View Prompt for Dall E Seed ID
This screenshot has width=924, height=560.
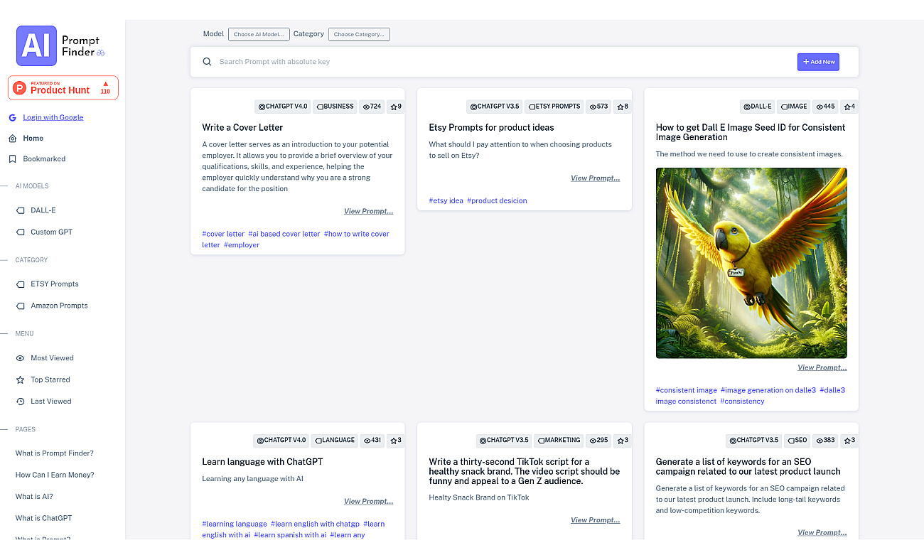coord(822,368)
